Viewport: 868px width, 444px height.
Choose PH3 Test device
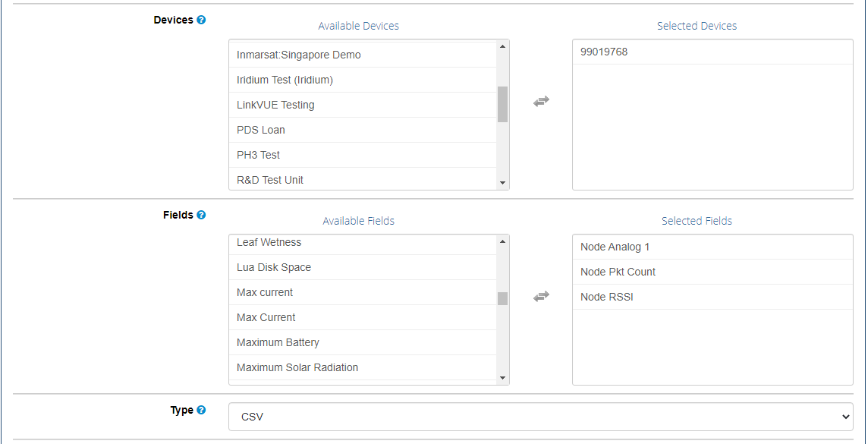tap(363, 155)
